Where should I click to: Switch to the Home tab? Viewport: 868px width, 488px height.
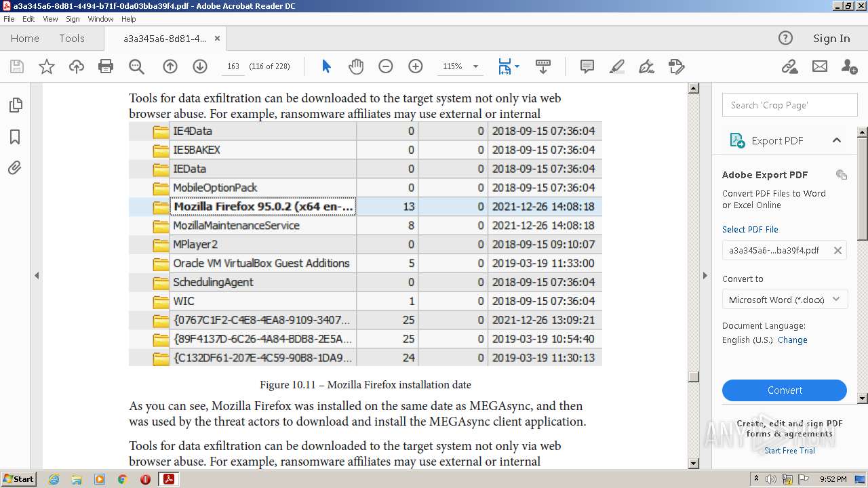(25, 39)
